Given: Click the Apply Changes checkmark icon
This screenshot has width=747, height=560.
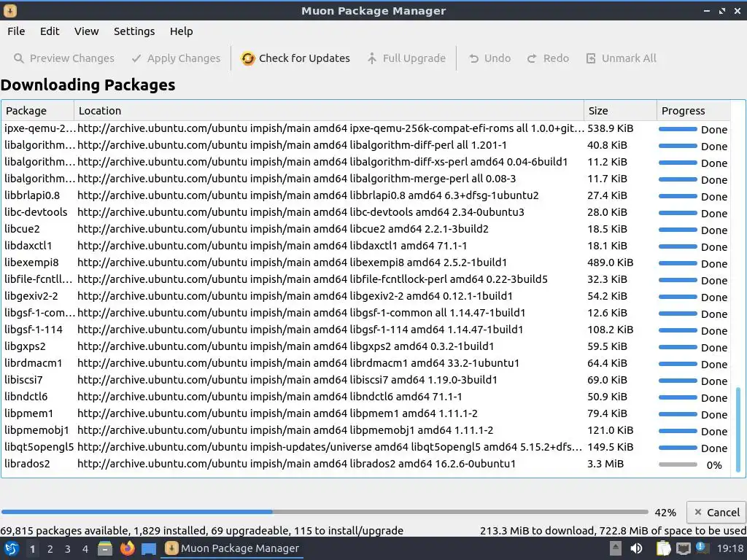Looking at the screenshot, I should 136,58.
